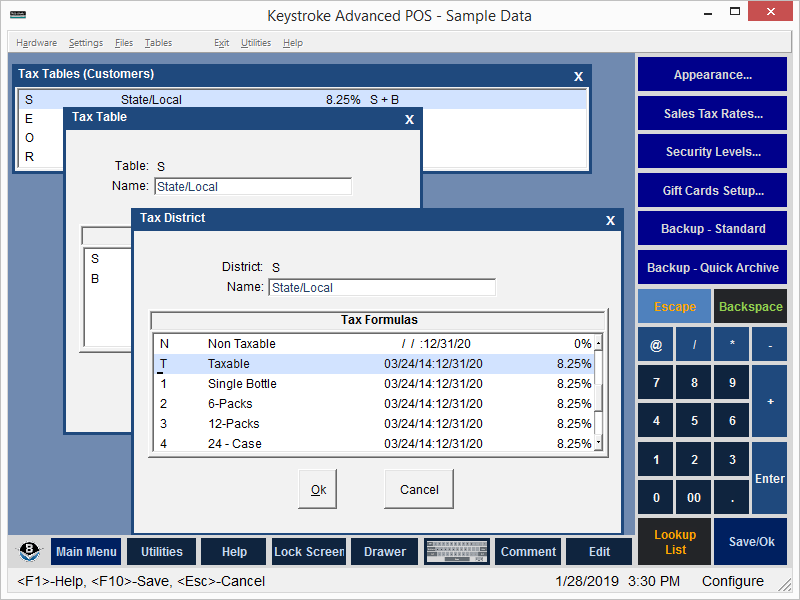The width and height of the screenshot is (800, 600).
Task: Open the Tables menu
Action: click(x=158, y=43)
